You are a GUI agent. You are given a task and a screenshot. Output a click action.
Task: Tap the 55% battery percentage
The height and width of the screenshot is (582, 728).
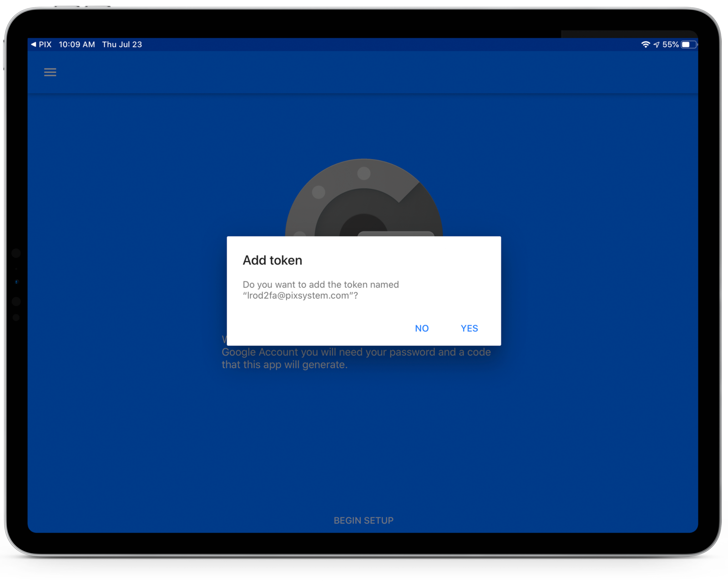pyautogui.click(x=670, y=45)
